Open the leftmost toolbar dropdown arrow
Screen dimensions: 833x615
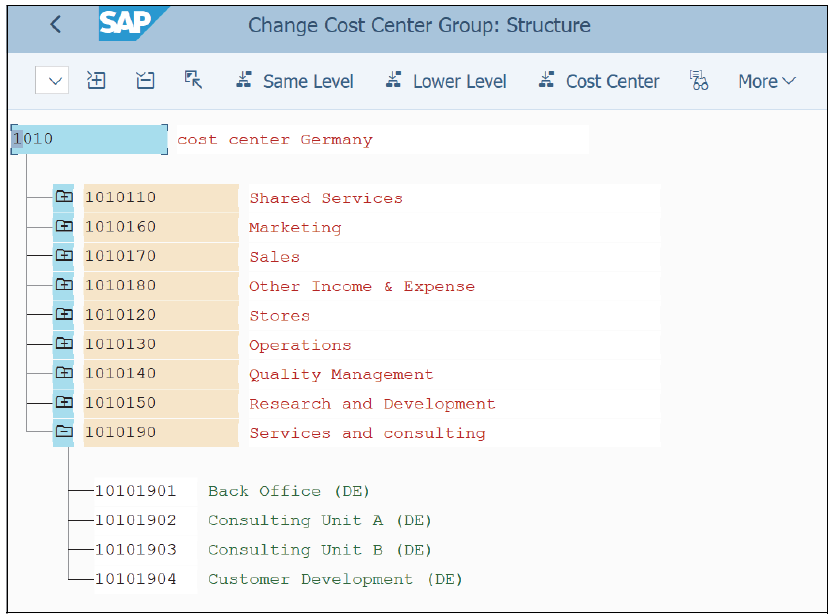pos(51,80)
